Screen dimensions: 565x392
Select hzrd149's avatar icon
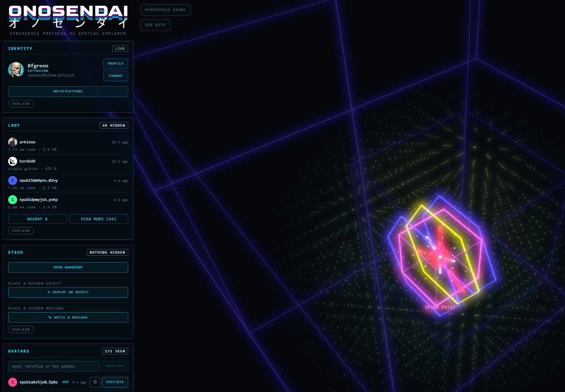coord(13,161)
